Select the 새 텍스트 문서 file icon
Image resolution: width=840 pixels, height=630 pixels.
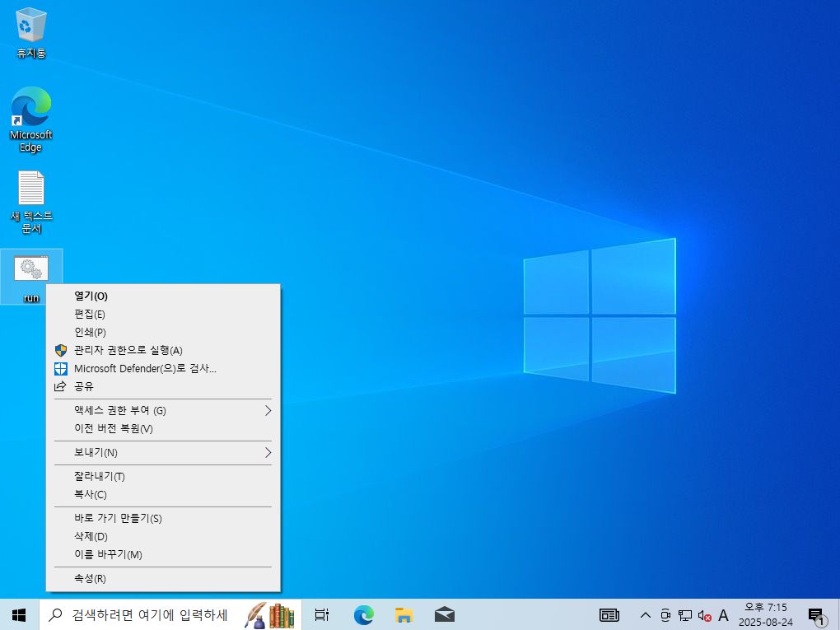pyautogui.click(x=31, y=202)
